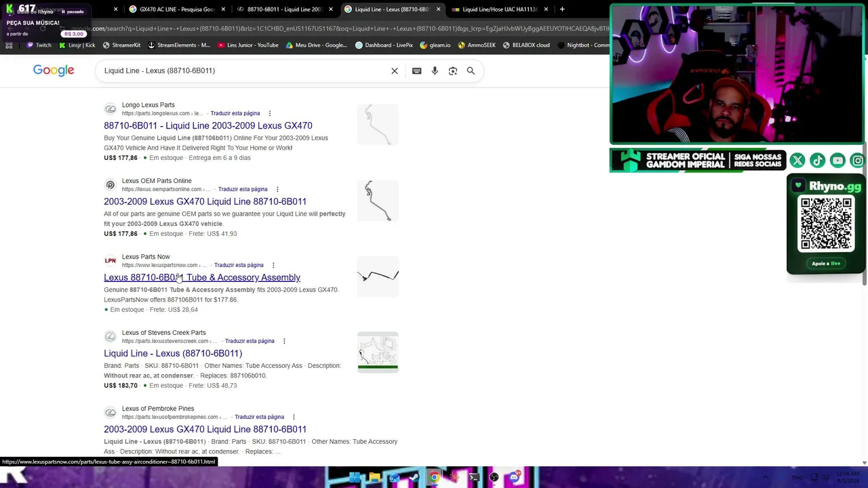Open the orange starburst app on taskbar

pos(454,478)
